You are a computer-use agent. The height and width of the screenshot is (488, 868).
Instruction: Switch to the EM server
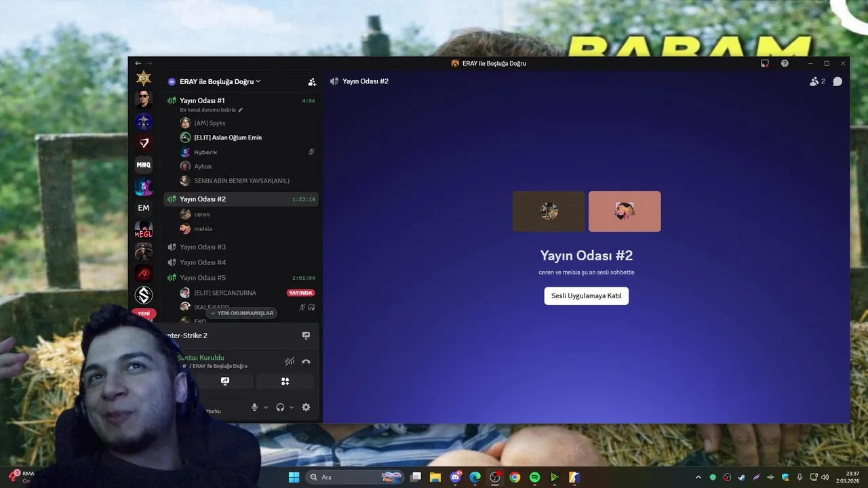click(x=143, y=208)
